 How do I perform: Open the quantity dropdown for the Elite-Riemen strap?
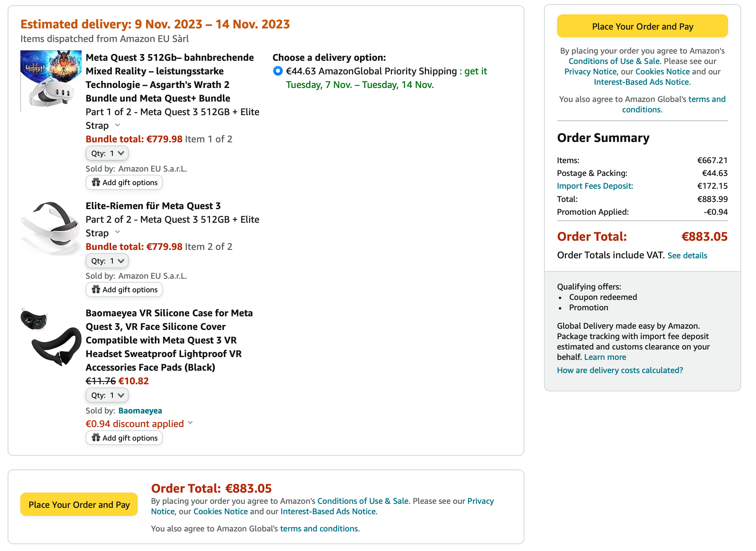107,261
